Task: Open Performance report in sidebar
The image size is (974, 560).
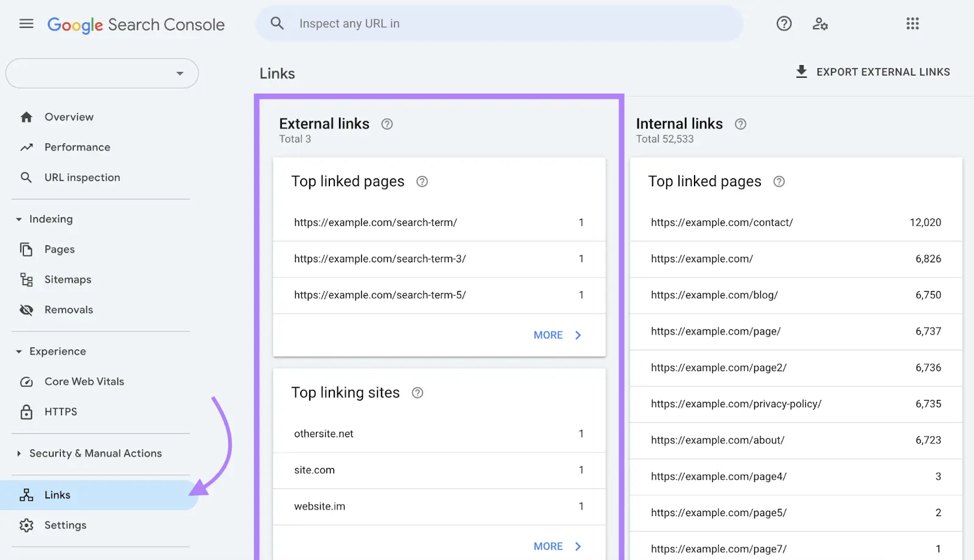Action: point(77,147)
